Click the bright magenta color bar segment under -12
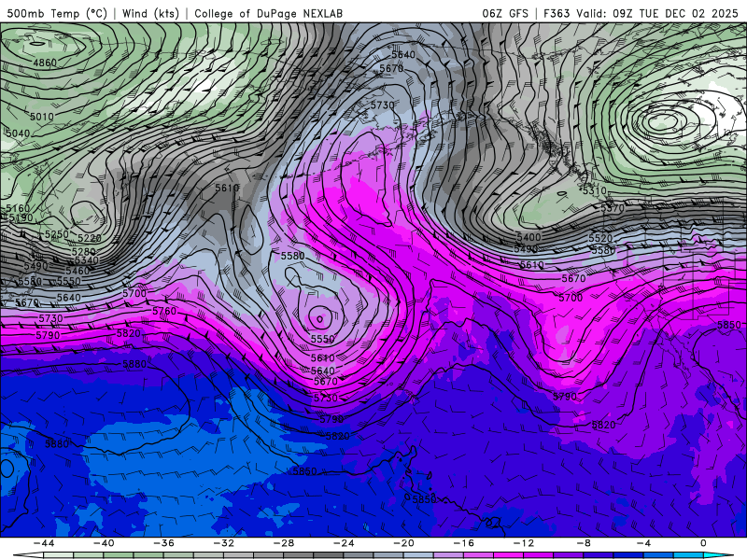This screenshot has height=560, width=747. 508,556
